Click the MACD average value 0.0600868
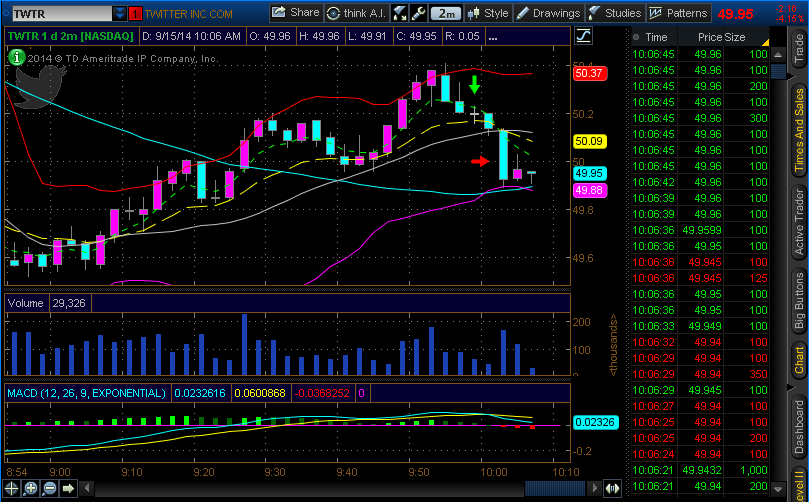The height and width of the screenshot is (502, 809). tap(260, 394)
